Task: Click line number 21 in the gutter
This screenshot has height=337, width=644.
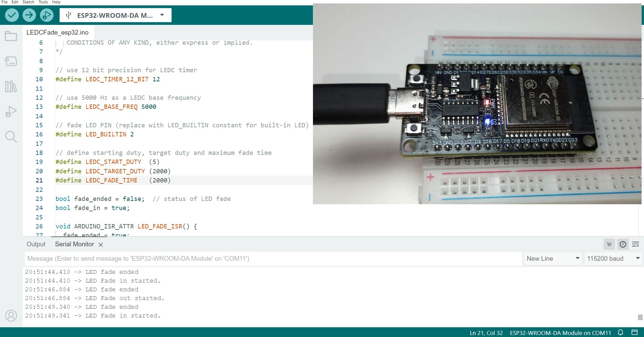Action: pyautogui.click(x=39, y=180)
